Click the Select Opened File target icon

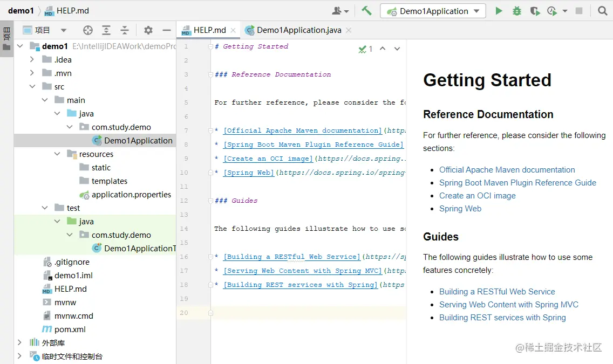[x=88, y=30]
